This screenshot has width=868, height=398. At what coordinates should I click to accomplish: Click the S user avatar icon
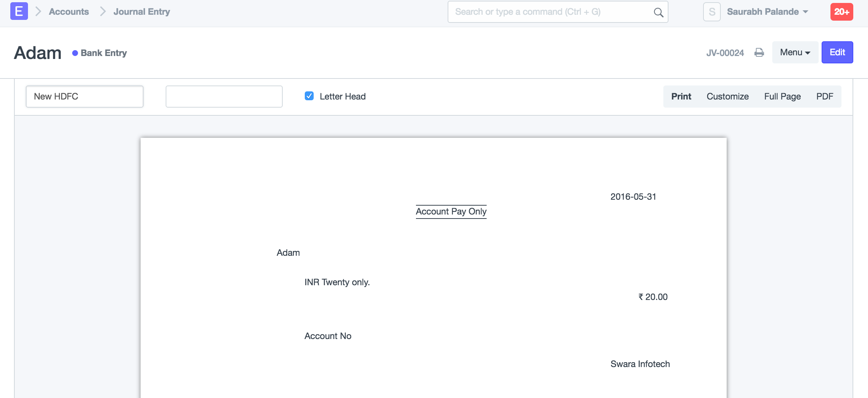712,12
